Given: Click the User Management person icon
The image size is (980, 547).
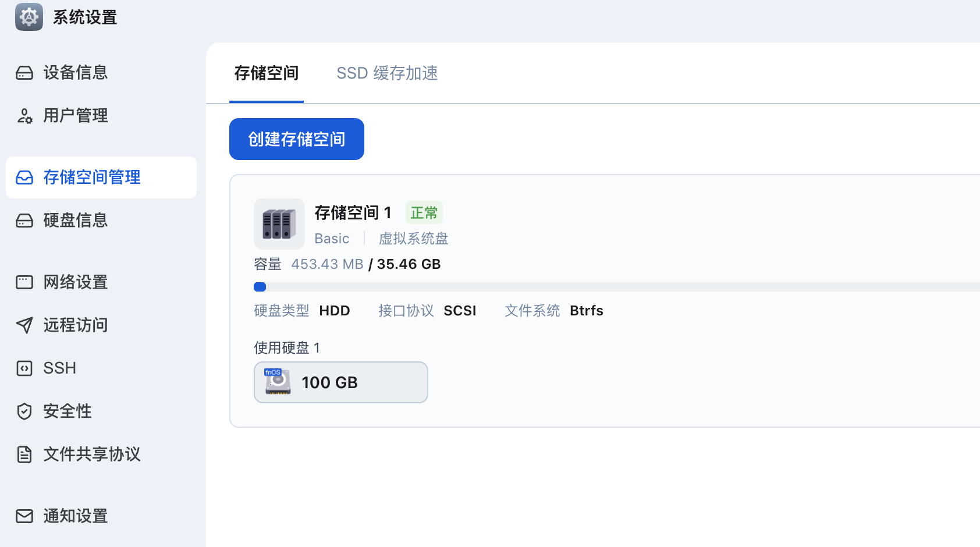Looking at the screenshot, I should 24,116.
